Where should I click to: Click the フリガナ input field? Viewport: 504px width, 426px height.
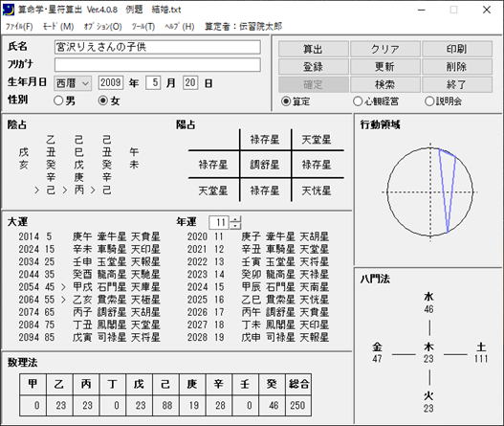coord(158,65)
